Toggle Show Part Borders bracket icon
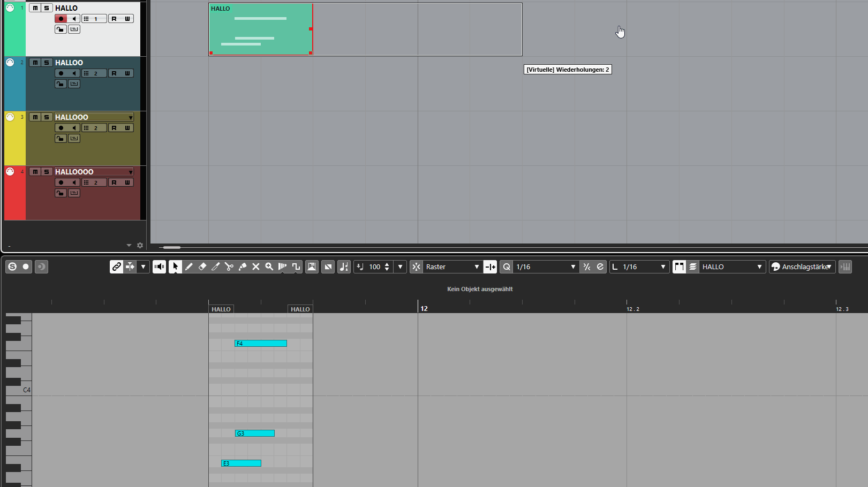This screenshot has width=868, height=487. coord(679,267)
